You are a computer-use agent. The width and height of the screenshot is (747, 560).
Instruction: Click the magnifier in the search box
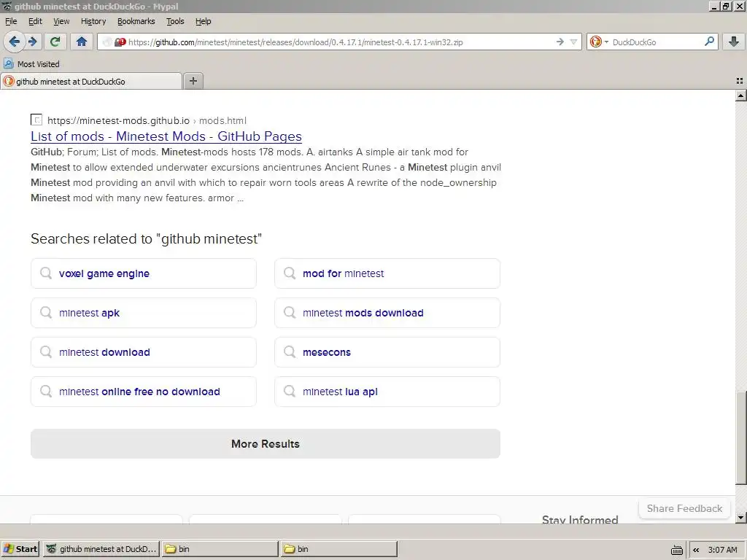click(x=709, y=42)
